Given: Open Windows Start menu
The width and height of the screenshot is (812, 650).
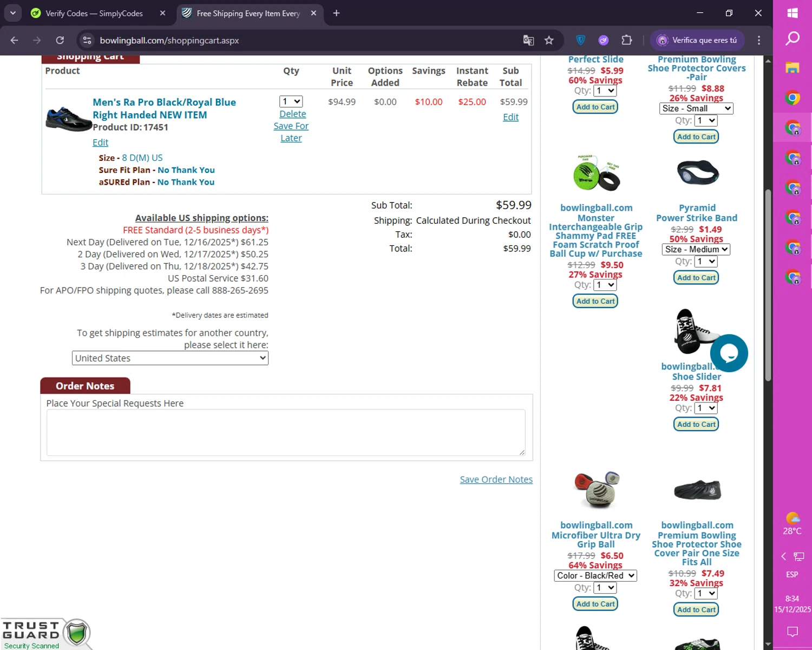Looking at the screenshot, I should pos(793,13).
